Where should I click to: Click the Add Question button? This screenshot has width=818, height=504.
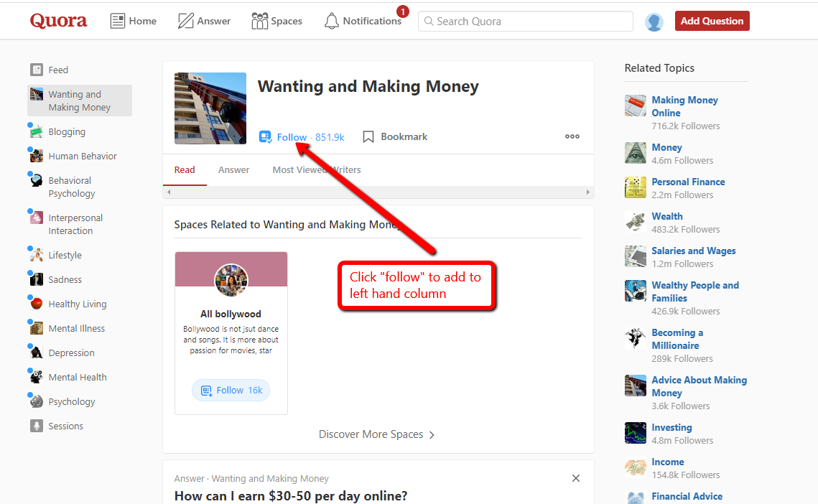(712, 21)
